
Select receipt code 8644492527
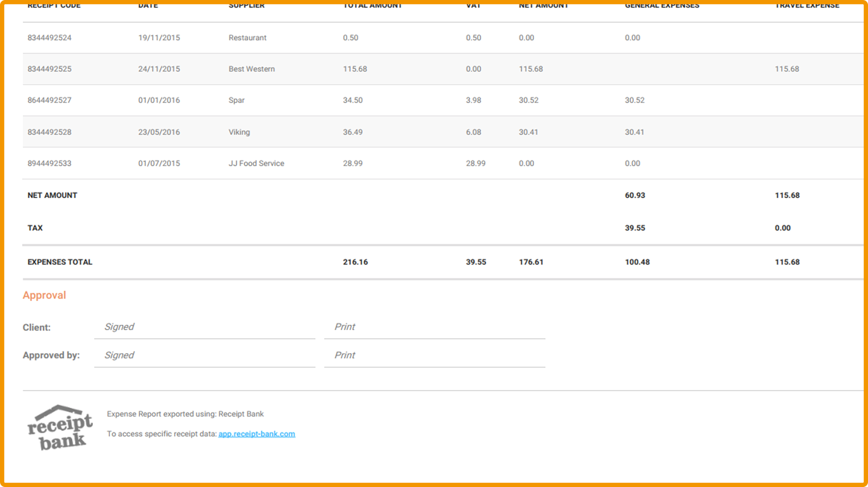click(49, 100)
